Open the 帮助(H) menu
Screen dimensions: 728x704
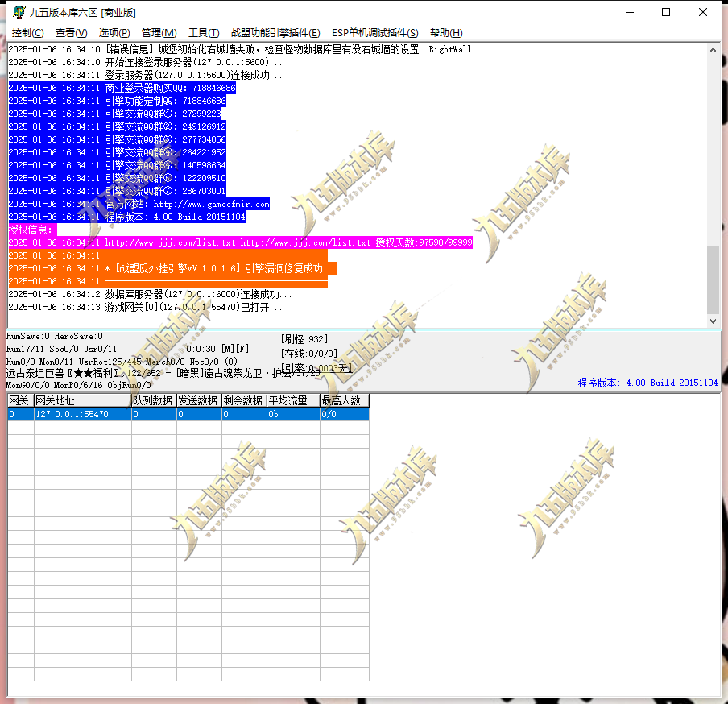coord(446,32)
